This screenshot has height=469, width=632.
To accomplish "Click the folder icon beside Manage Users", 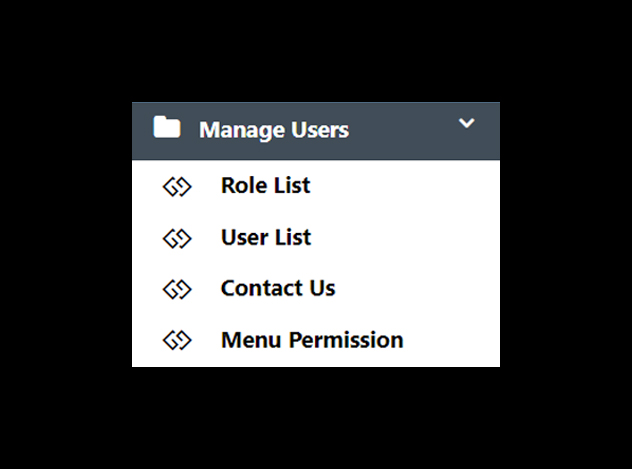I will [167, 127].
